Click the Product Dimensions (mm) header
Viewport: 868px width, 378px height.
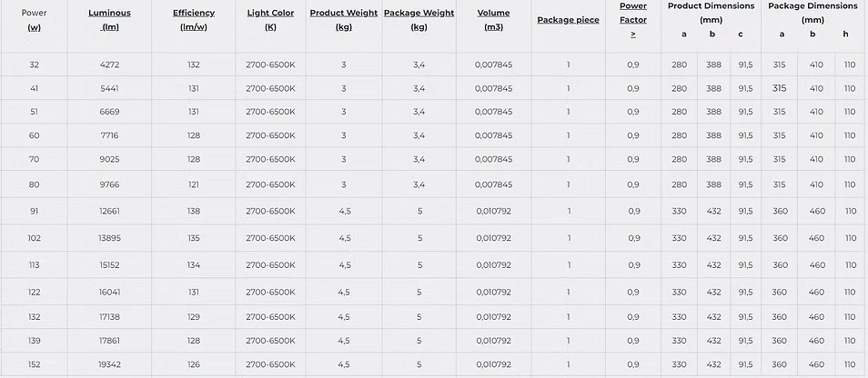tap(712, 13)
